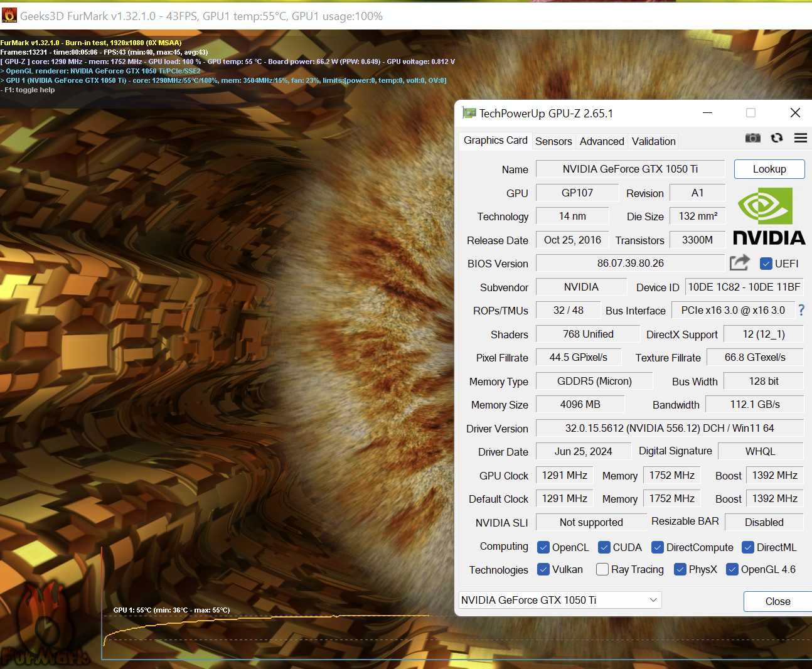812x669 pixels.
Task: Click the NVIDIA logo image
Action: pos(769,217)
